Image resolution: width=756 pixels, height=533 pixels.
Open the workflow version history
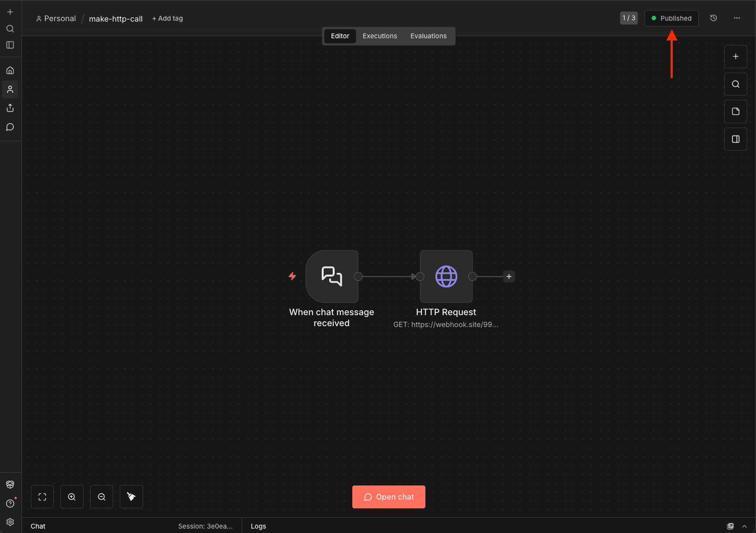click(713, 18)
